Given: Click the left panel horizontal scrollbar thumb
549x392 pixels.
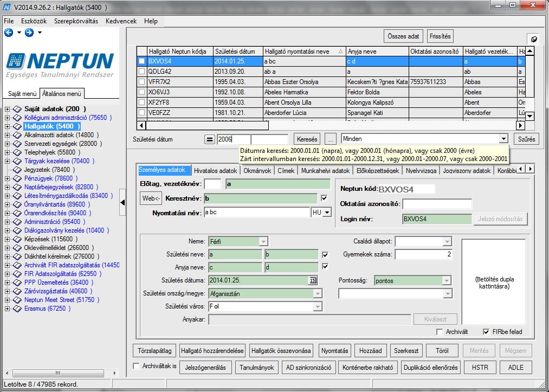Looking at the screenshot, I should coord(58,373).
